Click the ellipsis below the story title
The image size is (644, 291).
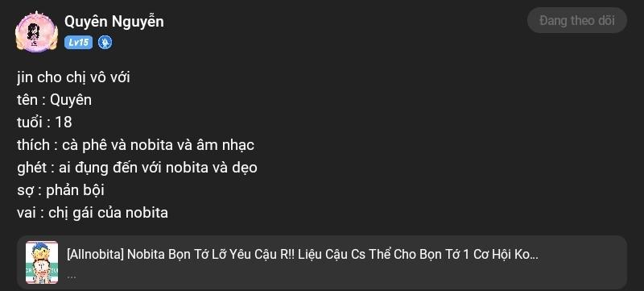pos(72,276)
